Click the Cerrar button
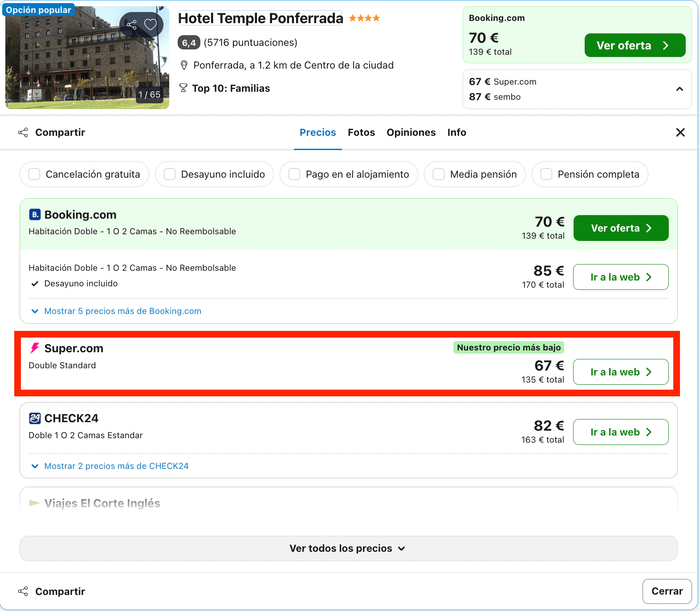This screenshot has height=611, width=700. tap(667, 591)
